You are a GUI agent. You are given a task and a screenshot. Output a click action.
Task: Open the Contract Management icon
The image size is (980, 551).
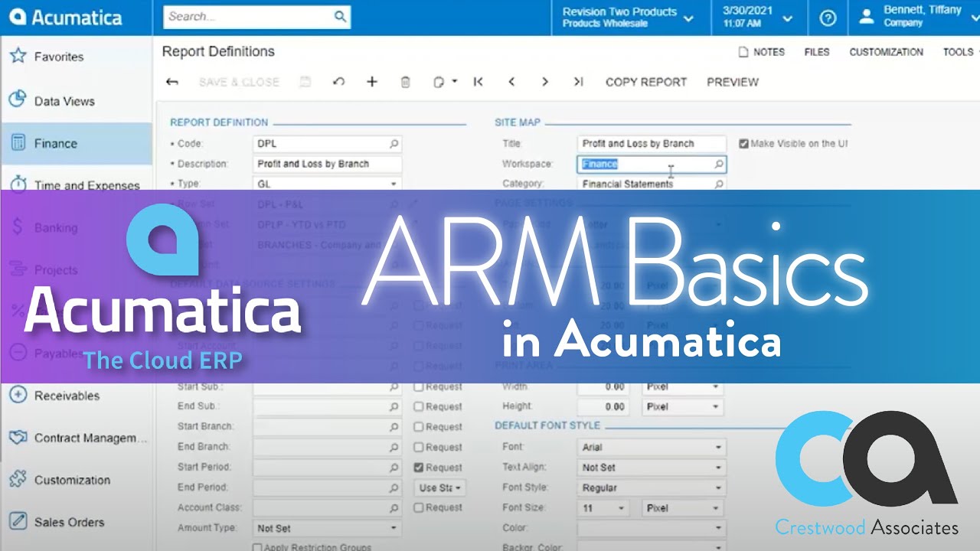pos(18,438)
